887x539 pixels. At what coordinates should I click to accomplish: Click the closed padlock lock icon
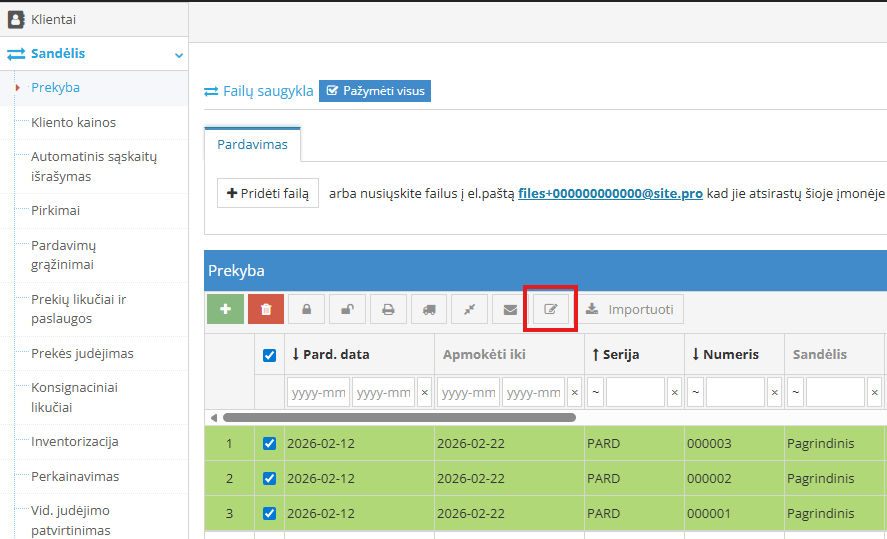(307, 310)
